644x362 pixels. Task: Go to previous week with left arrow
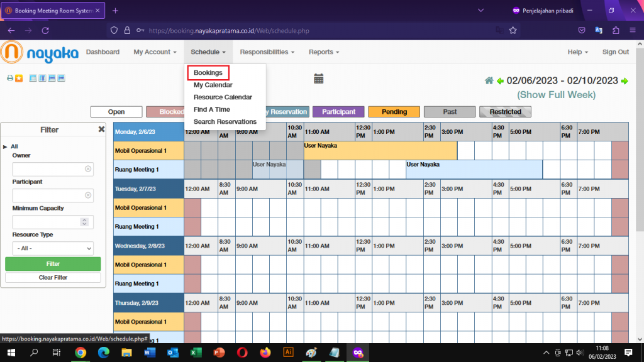pyautogui.click(x=500, y=80)
